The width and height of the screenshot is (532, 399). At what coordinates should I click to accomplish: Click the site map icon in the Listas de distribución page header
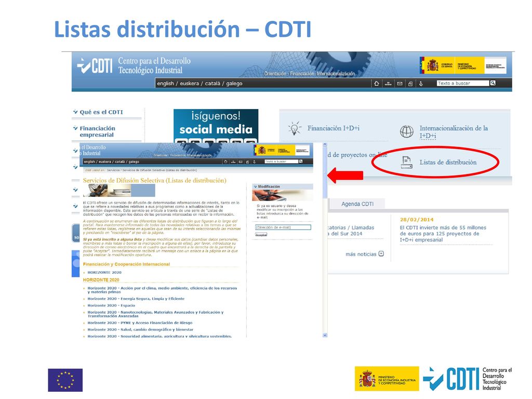pyautogui.click(x=233, y=162)
